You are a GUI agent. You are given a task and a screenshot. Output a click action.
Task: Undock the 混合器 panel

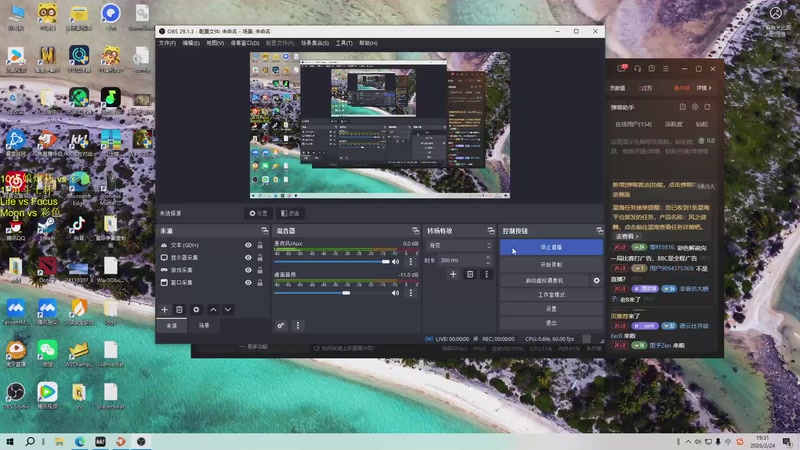pos(415,231)
